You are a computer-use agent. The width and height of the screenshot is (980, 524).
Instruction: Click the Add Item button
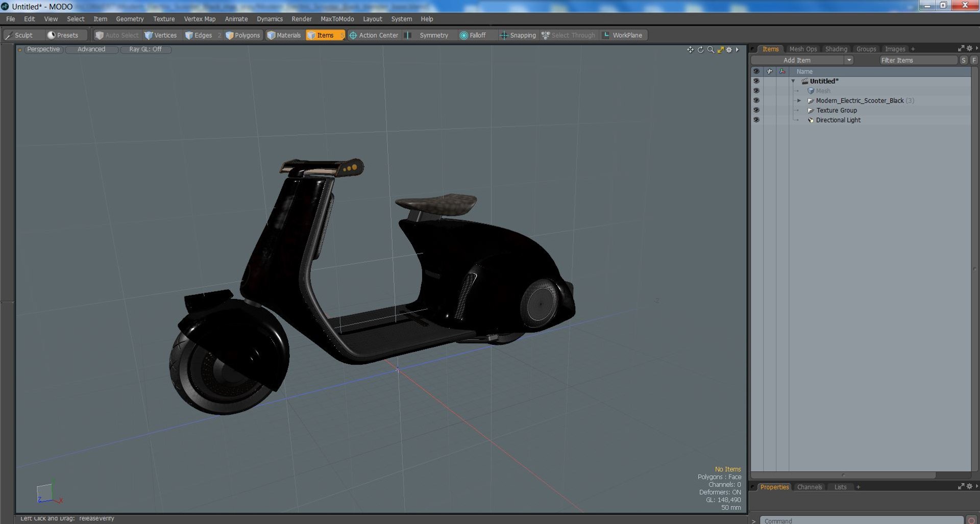797,60
